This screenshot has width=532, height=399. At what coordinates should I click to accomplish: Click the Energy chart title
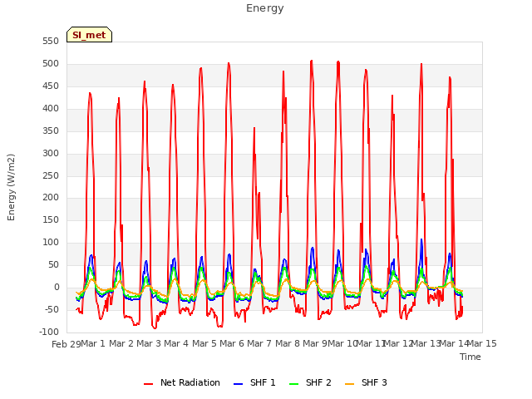coord(265,8)
